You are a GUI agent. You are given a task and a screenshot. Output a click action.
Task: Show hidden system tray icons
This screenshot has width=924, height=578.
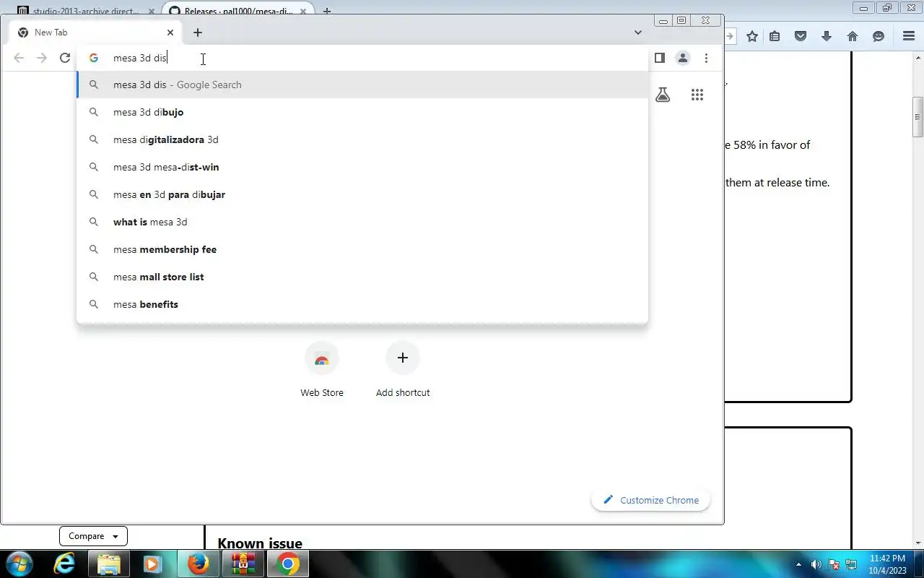798,564
